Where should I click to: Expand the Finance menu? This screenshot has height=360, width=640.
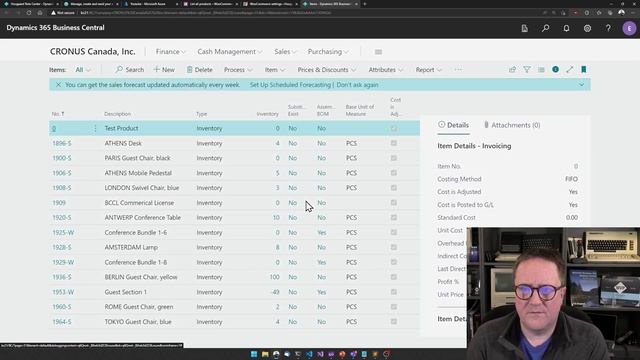pyautogui.click(x=170, y=52)
